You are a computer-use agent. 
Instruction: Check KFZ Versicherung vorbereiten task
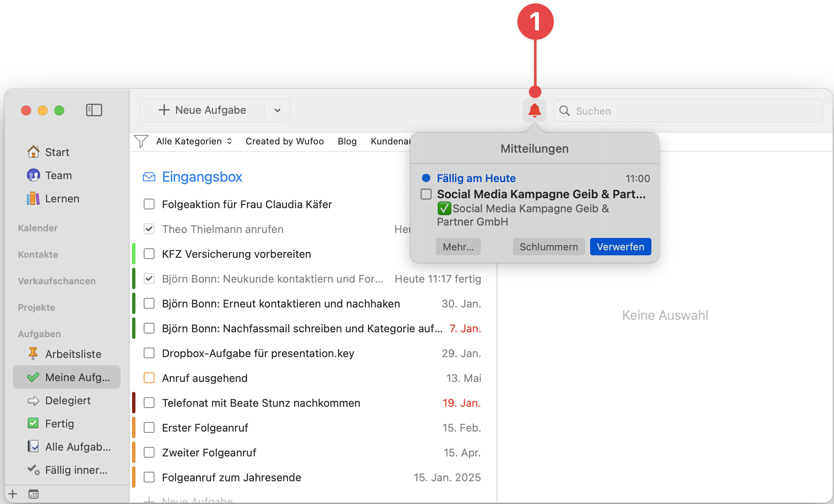[x=149, y=254]
